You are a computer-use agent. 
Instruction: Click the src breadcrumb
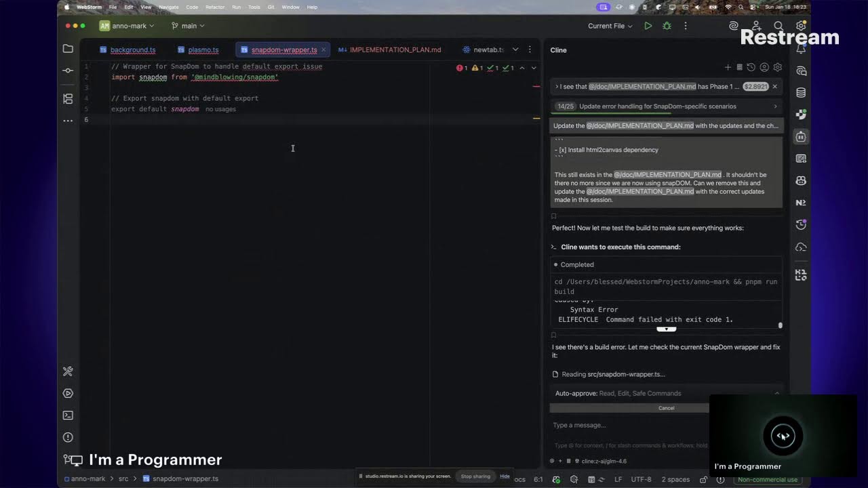123,479
